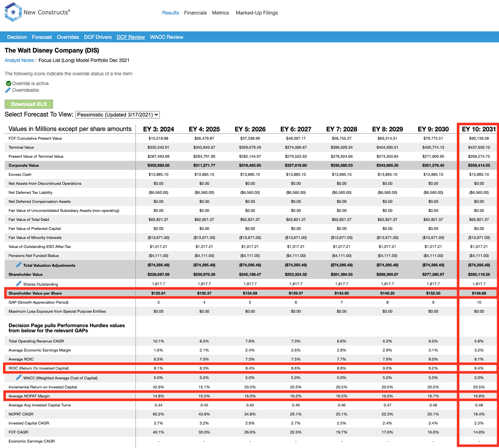Click the 42.6% Incremental Return cell
The image size is (499, 448).
pos(159,387)
